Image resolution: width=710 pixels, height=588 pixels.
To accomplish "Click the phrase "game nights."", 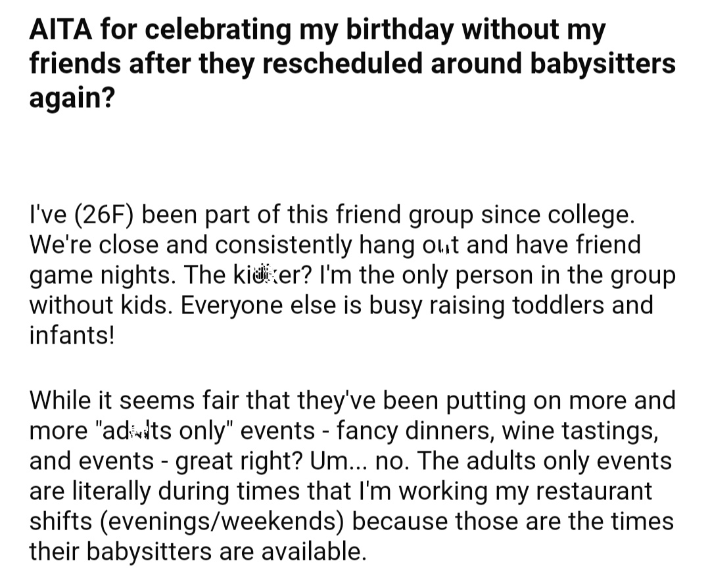I will click(x=103, y=276).
